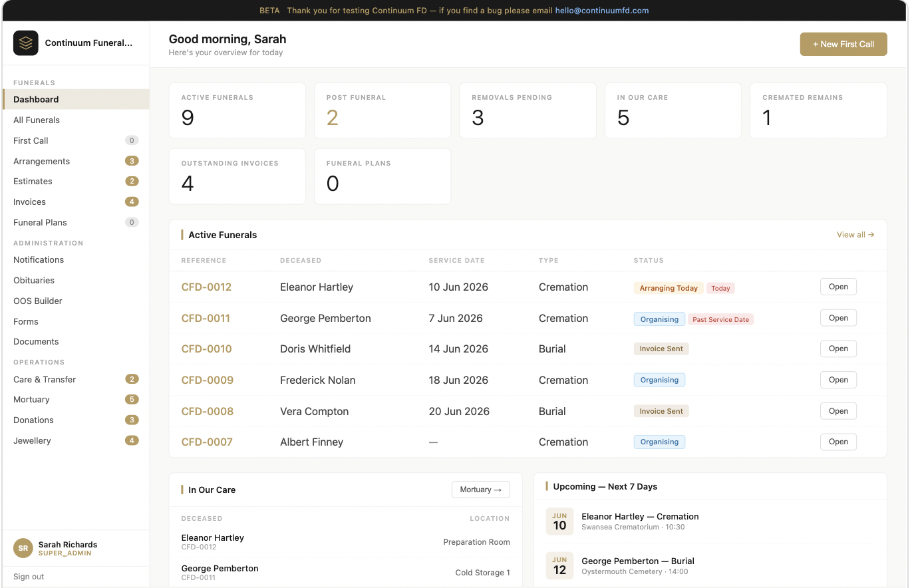Click reference link CFD-0012
910x588 pixels.
pos(206,287)
